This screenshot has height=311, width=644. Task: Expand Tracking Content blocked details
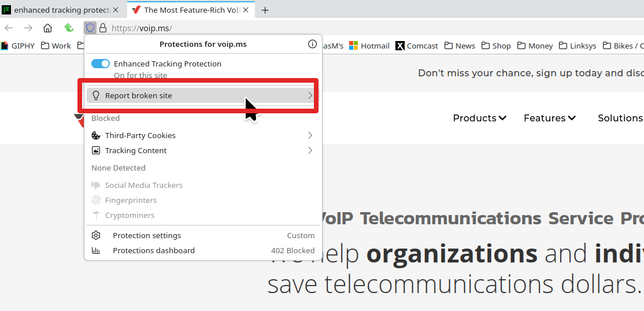(x=202, y=150)
